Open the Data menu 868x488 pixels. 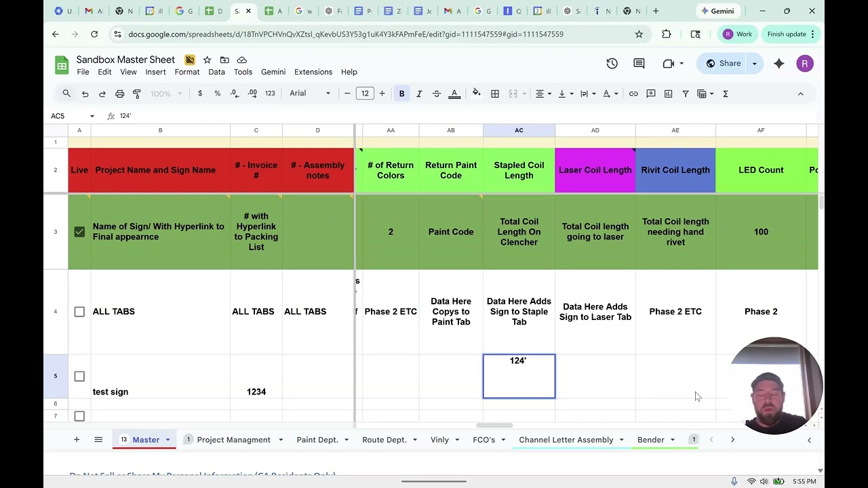(216, 72)
